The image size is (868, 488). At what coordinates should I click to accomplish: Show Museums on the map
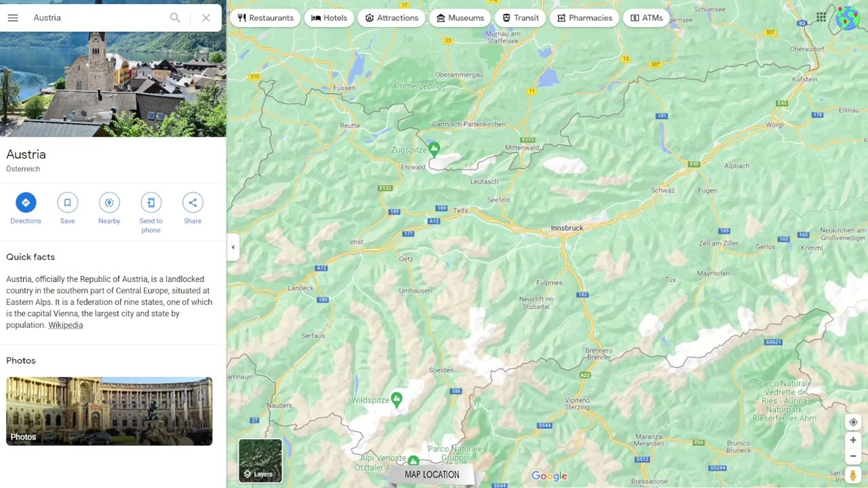coord(460,18)
